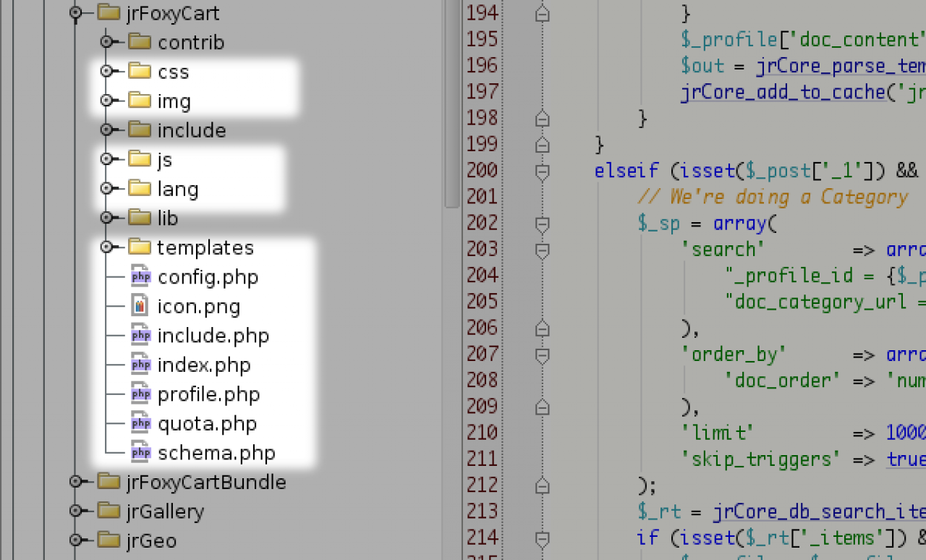The height and width of the screenshot is (560, 926).
Task: Expand the jrFoxyCartBundle tree node
Action: [75, 481]
